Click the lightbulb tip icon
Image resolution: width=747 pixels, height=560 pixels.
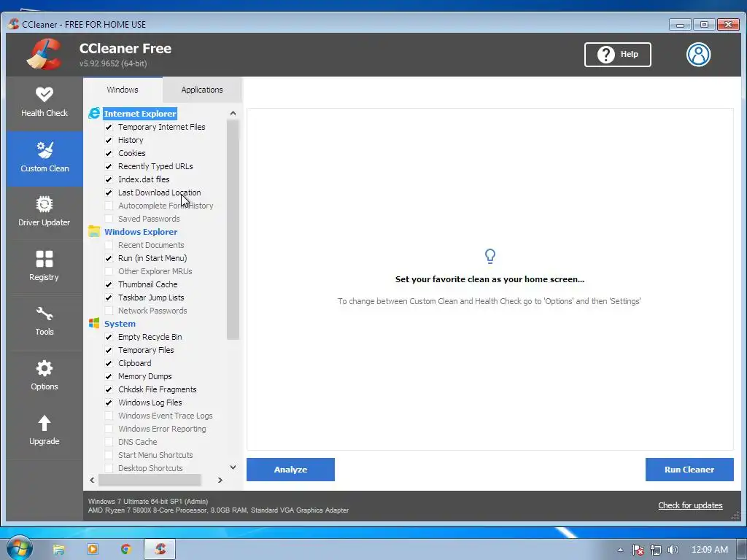(x=489, y=256)
